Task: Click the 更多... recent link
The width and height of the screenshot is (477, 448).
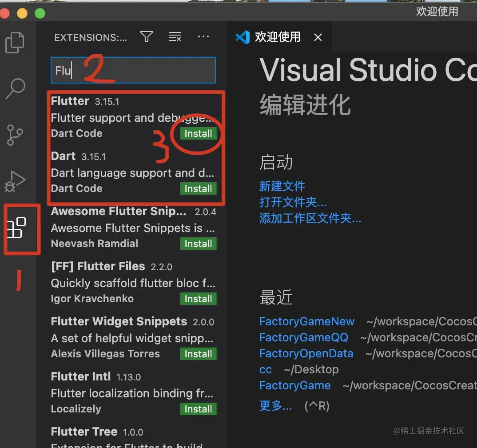Action: (x=276, y=405)
